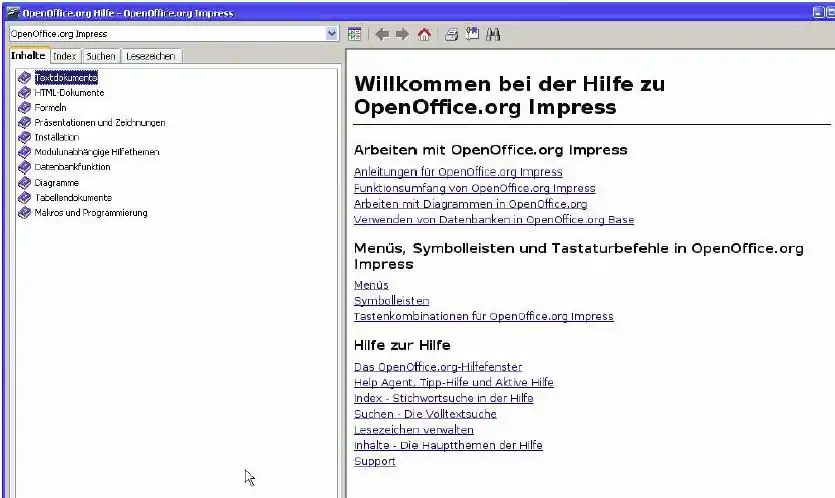Click the book icon beside HTML-Dokumente

tap(24, 93)
